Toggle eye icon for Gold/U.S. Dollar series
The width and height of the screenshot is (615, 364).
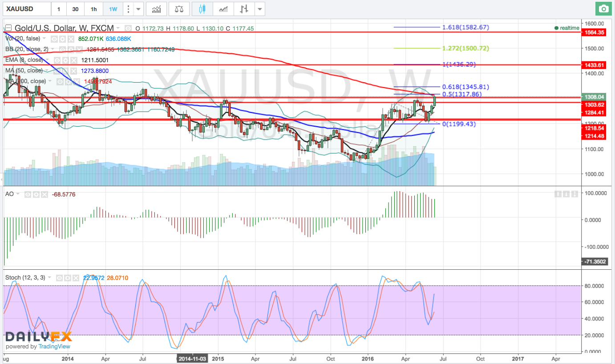tap(128, 28)
